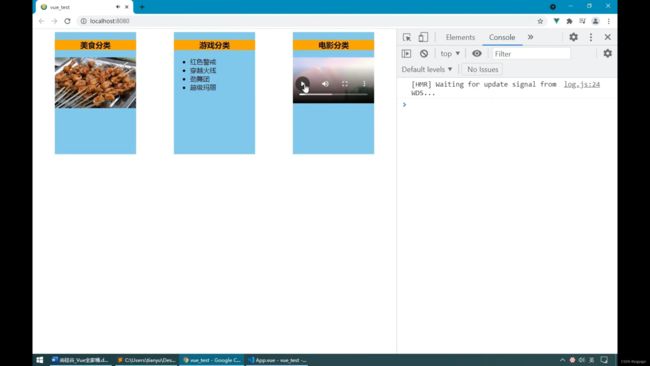The height and width of the screenshot is (366, 650).
Task: Open the Vue devtools extension icon
Action: (x=556, y=21)
